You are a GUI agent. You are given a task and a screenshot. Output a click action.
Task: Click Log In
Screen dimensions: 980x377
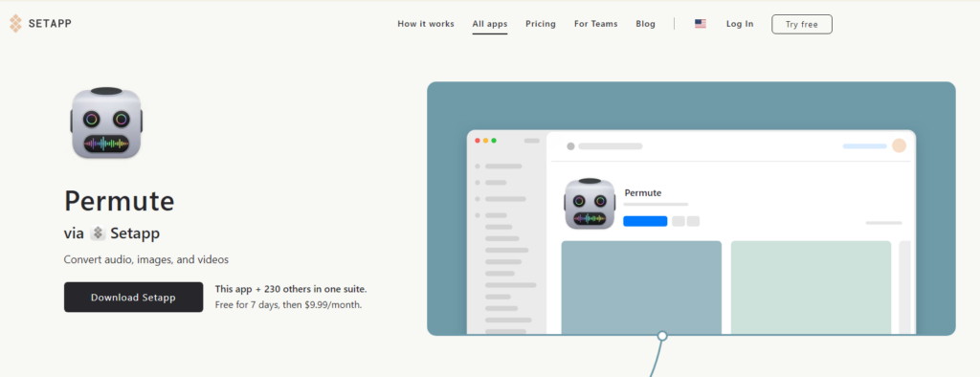(740, 24)
